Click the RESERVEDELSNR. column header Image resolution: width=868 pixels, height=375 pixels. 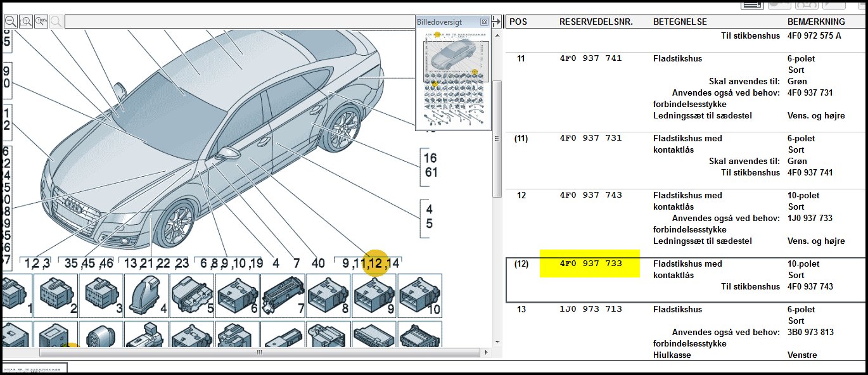pyautogui.click(x=596, y=22)
